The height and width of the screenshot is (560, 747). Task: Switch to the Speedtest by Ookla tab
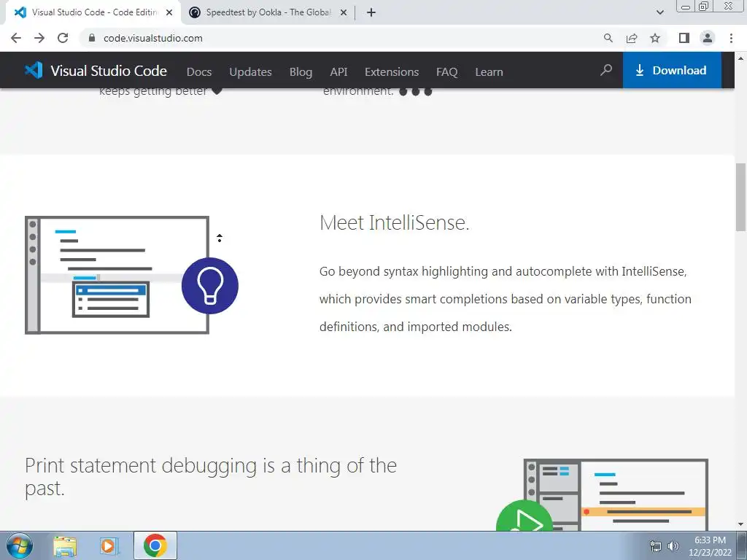click(x=269, y=12)
